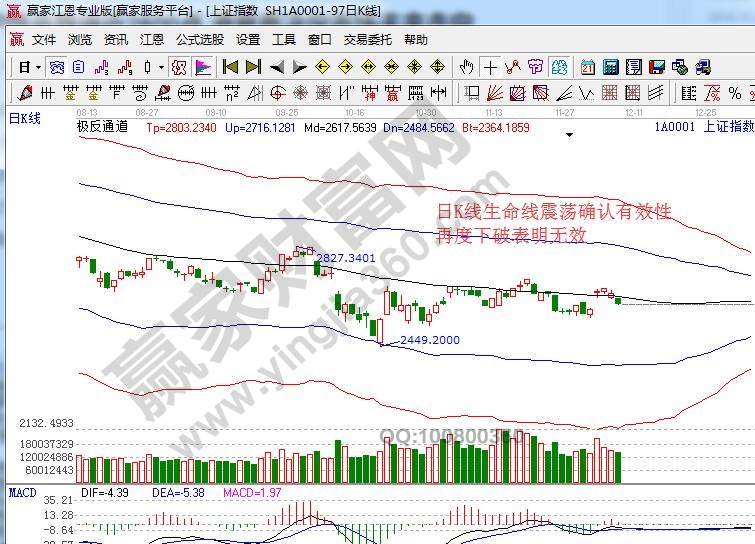Open the 交易委托 menu
The image size is (755, 544).
[x=368, y=40]
